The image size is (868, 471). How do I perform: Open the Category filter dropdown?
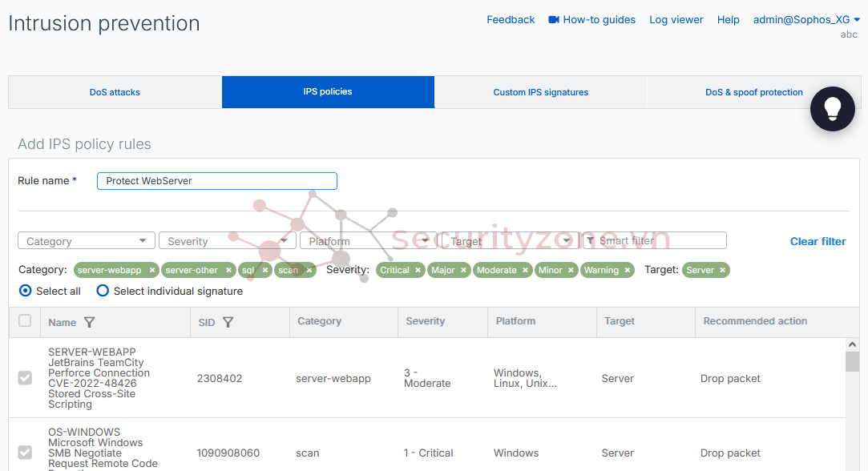(87, 241)
